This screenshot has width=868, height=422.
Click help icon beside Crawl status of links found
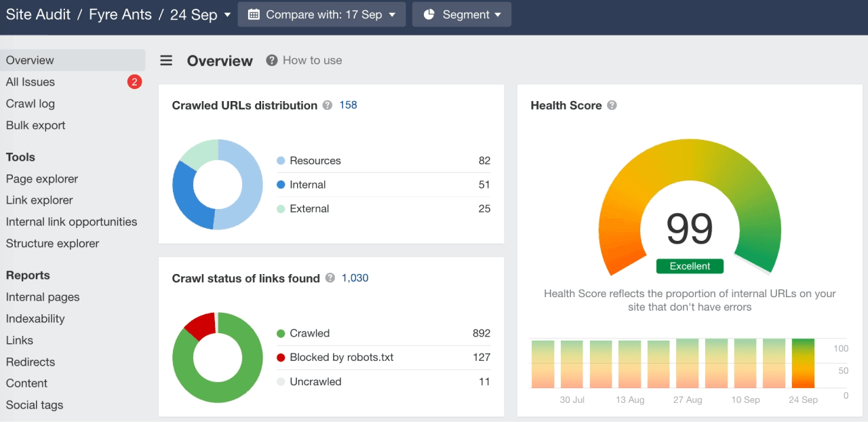tap(330, 278)
